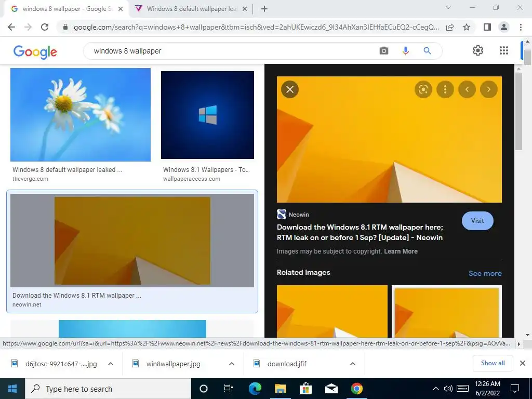Close the Google search tab

tap(121, 9)
